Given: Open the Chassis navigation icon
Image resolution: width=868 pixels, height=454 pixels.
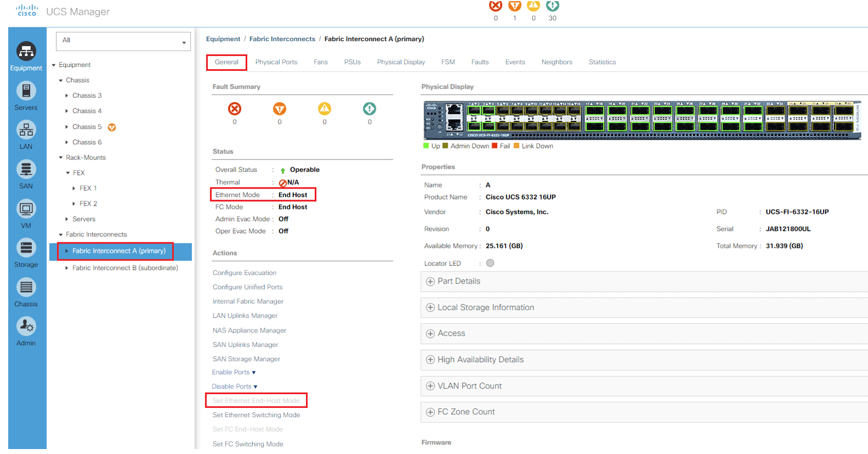Looking at the screenshot, I should (26, 287).
